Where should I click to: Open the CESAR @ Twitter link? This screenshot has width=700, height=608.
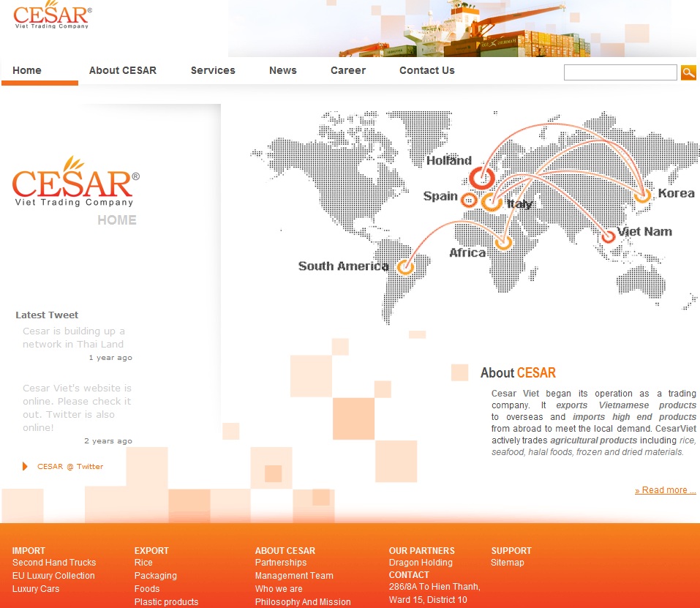pos(70,467)
